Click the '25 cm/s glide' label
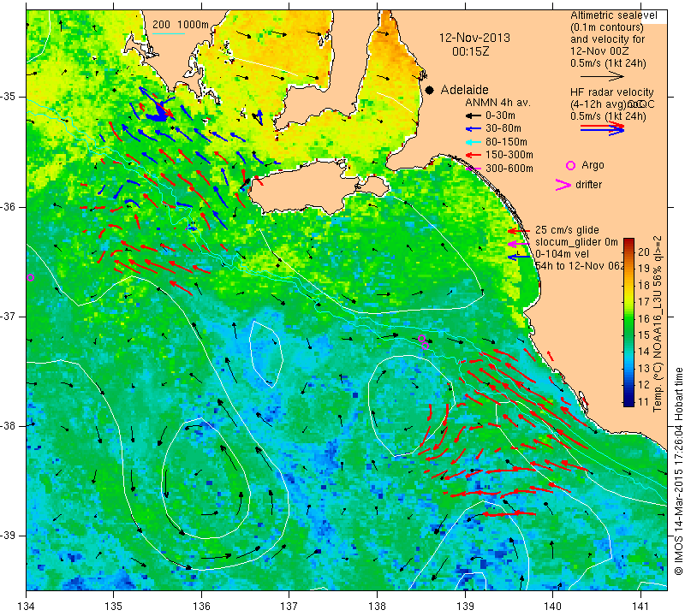 pyautogui.click(x=567, y=230)
